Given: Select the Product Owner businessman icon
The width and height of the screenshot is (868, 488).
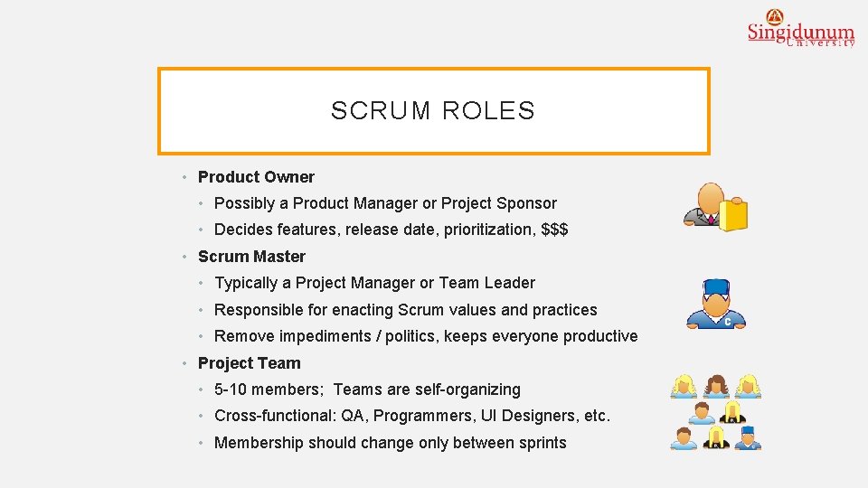Looking at the screenshot, I should (x=715, y=206).
